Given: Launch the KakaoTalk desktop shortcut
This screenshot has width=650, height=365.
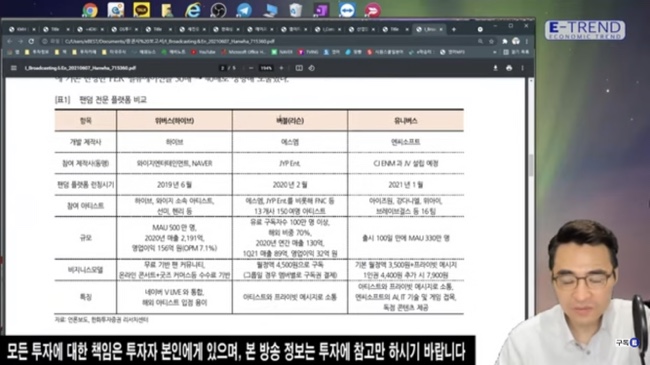Looking at the screenshot, I should 141,10.
